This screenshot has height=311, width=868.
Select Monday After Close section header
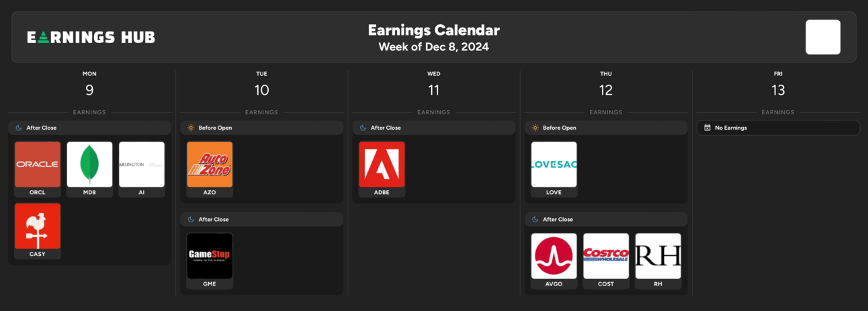pyautogui.click(x=90, y=128)
